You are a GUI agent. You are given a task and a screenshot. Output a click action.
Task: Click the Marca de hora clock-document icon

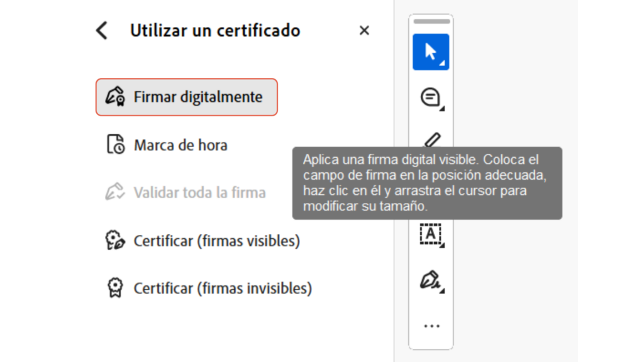[114, 145]
